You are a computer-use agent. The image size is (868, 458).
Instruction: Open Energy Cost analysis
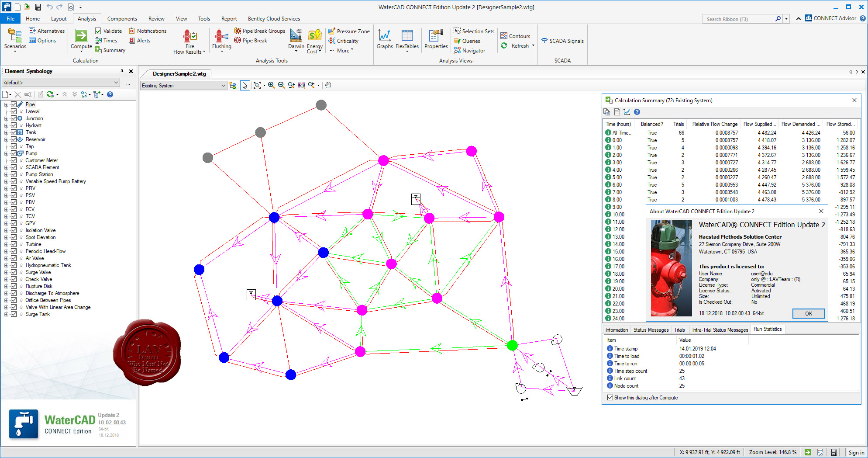click(x=314, y=41)
